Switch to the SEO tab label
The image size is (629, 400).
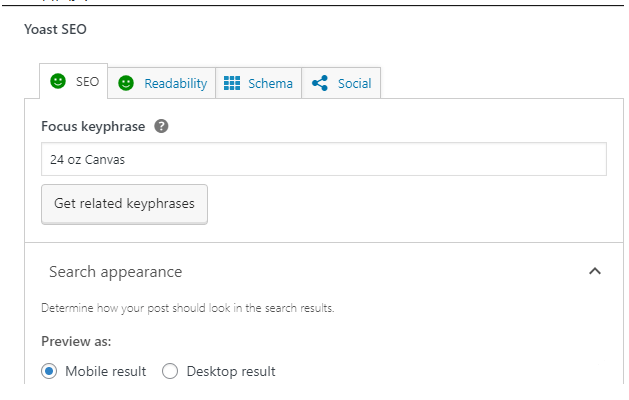[x=87, y=82]
